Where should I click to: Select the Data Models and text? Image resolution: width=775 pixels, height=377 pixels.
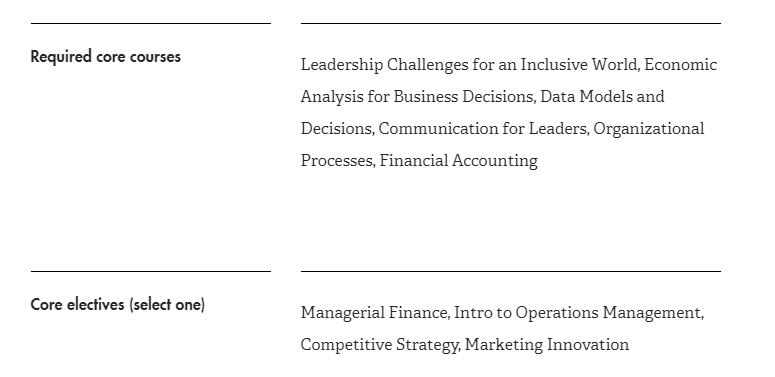point(602,96)
